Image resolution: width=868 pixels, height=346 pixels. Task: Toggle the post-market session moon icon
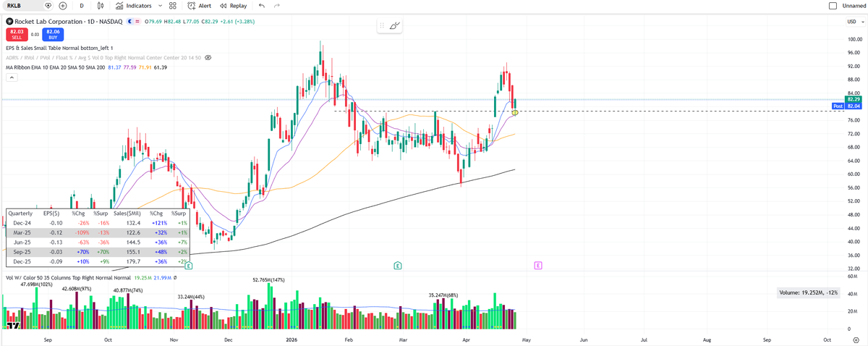130,22
